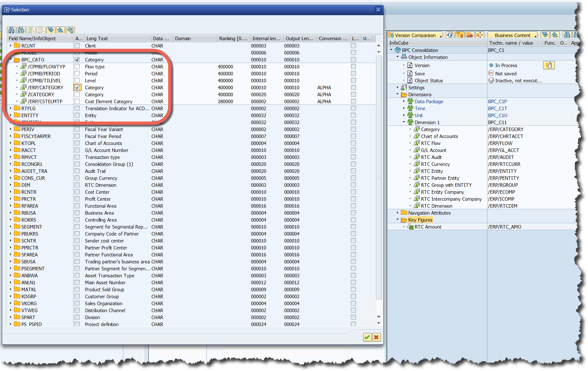588x371 pixels.
Task: Check the ZCATEGORY checkbox
Action: click(77, 95)
